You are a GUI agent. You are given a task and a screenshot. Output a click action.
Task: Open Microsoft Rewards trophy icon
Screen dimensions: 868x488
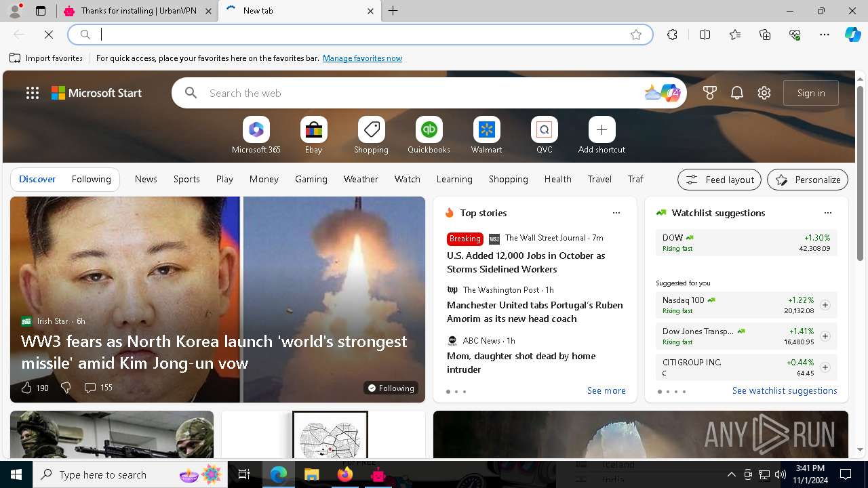[x=710, y=93]
